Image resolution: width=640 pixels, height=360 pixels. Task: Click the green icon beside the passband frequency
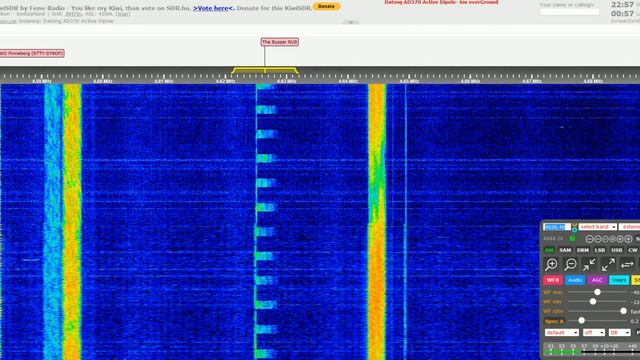(x=573, y=238)
